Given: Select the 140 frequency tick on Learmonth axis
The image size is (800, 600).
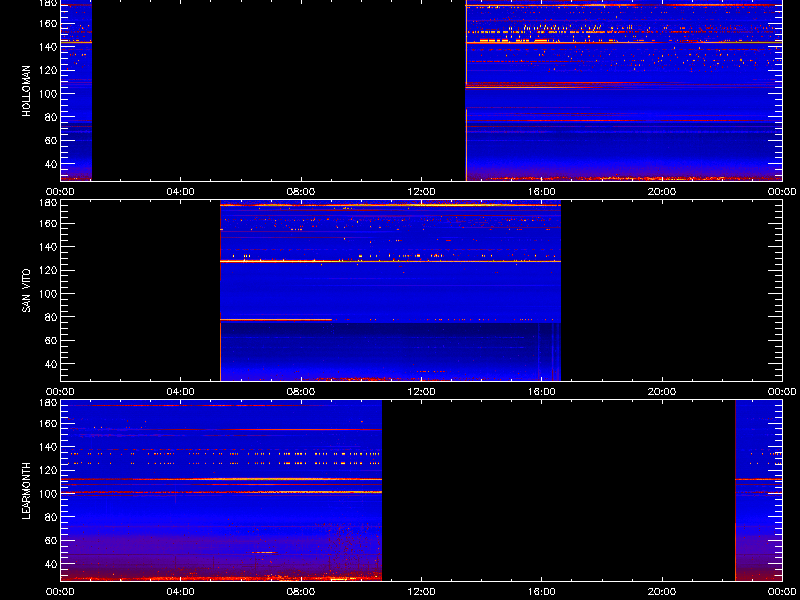Looking at the screenshot, I should [48, 447].
